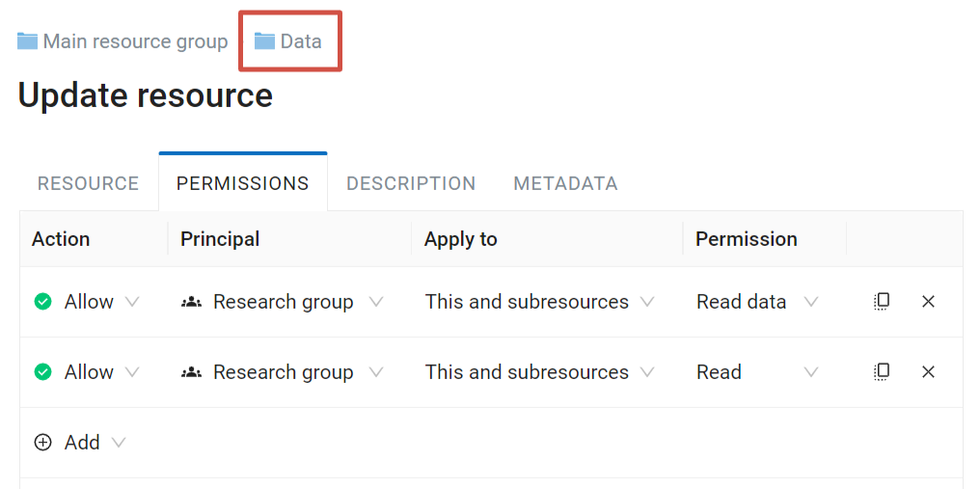This screenshot has width=980, height=489.
Task: Go to the METADATA tab
Action: [x=565, y=183]
